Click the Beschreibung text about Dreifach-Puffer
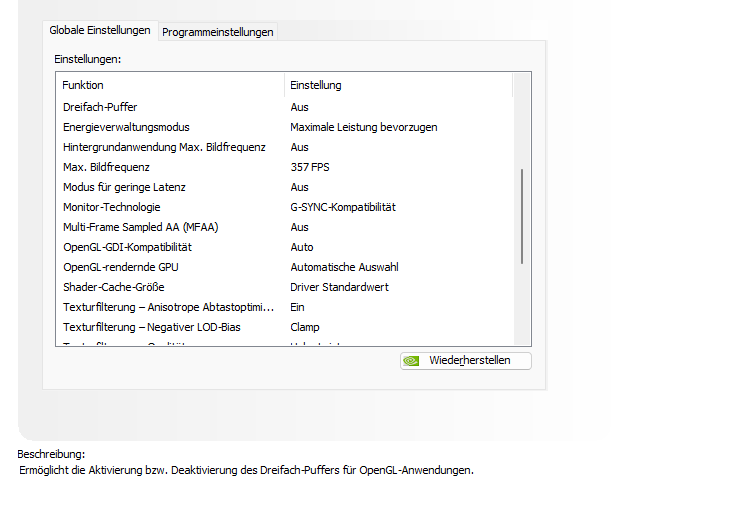The width and height of the screenshot is (750, 517). coord(246,471)
